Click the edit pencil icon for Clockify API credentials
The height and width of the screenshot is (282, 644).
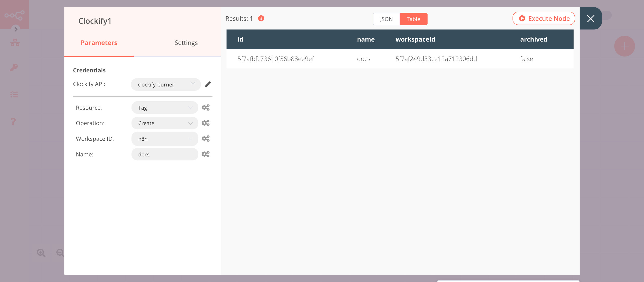click(x=208, y=84)
